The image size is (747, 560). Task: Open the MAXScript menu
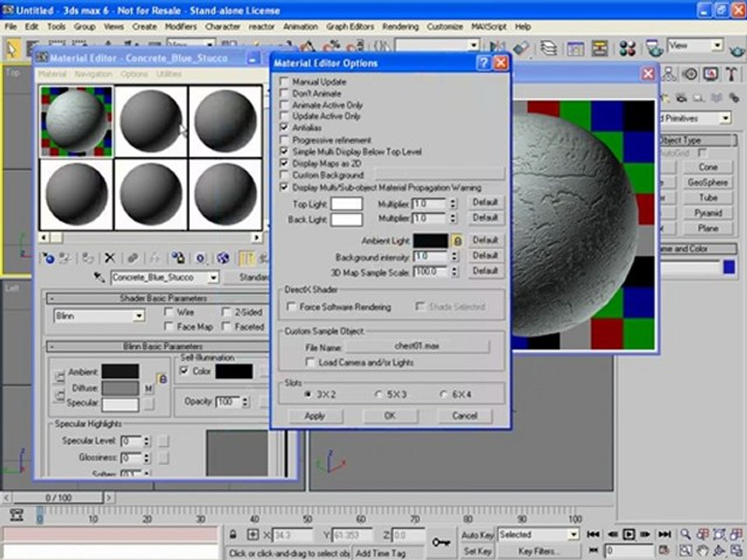click(x=489, y=26)
